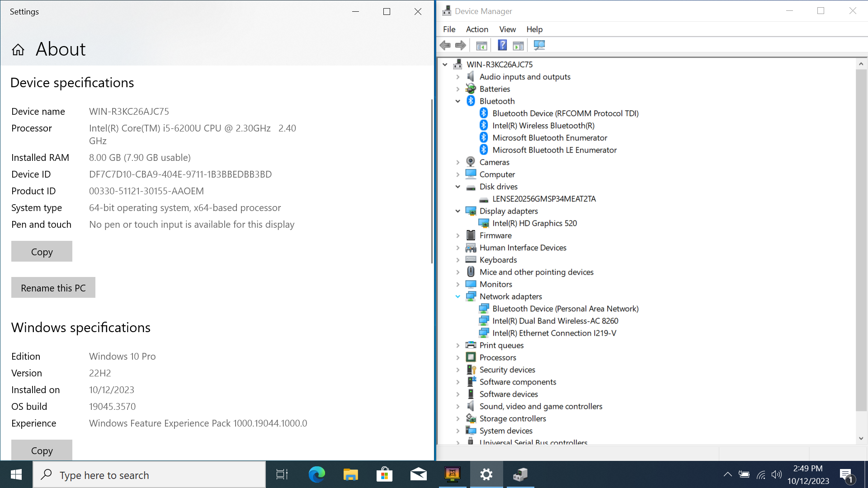Collapse the Network adapters node
Screen dimensions: 868x488
coord(458,296)
